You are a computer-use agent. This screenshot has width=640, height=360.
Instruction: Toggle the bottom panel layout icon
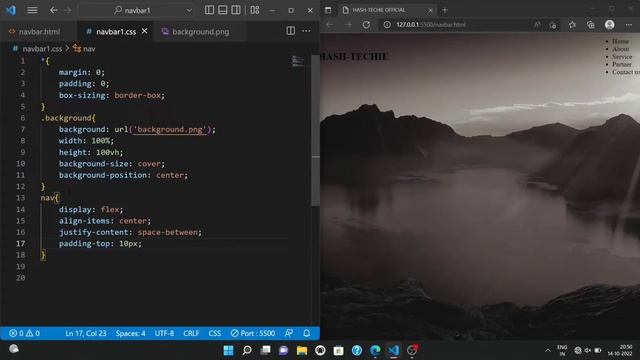(222, 10)
